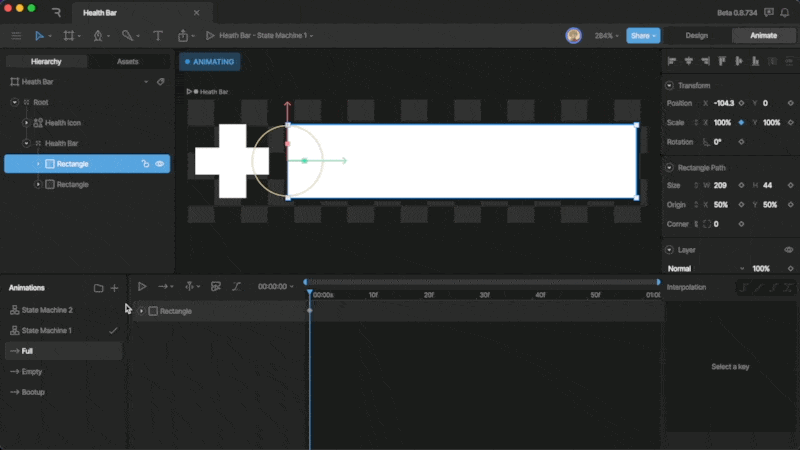Collapse the Root node in the hierarchy
This screenshot has height=450, width=800.
tap(14, 102)
